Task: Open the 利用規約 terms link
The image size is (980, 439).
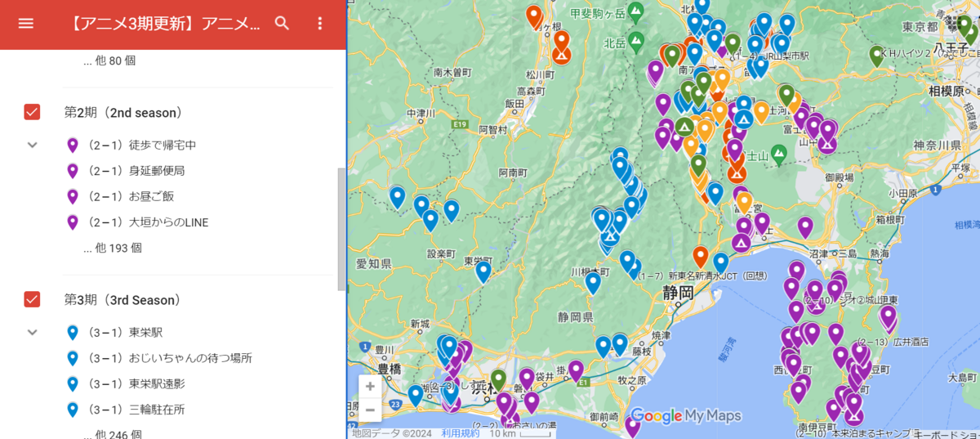Action: point(461,433)
